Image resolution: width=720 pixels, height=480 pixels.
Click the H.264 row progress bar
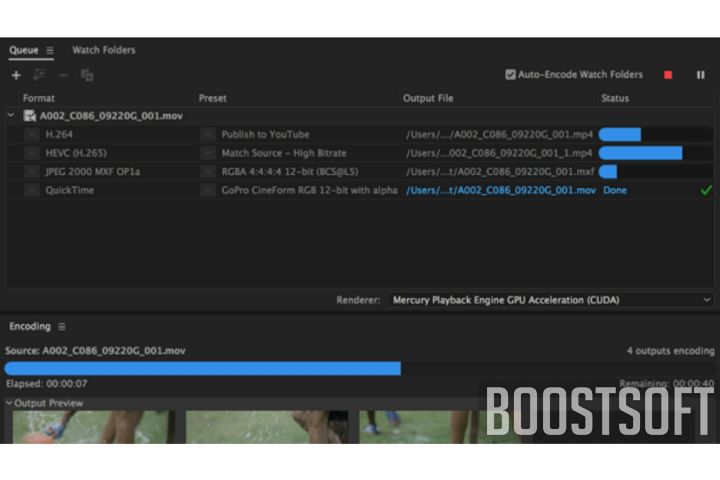(x=656, y=135)
